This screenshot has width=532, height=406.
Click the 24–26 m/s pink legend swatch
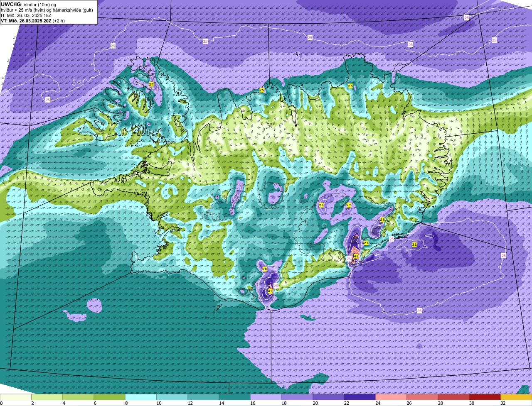pyautogui.click(x=391, y=397)
